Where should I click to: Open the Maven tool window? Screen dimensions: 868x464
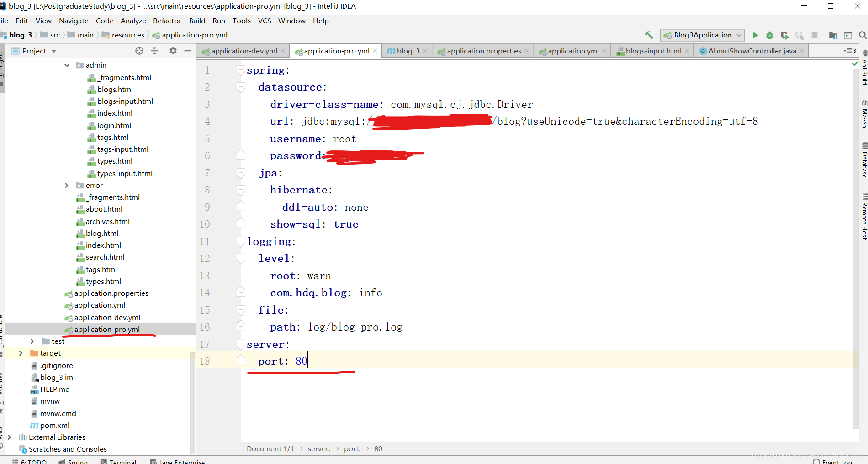click(864, 113)
